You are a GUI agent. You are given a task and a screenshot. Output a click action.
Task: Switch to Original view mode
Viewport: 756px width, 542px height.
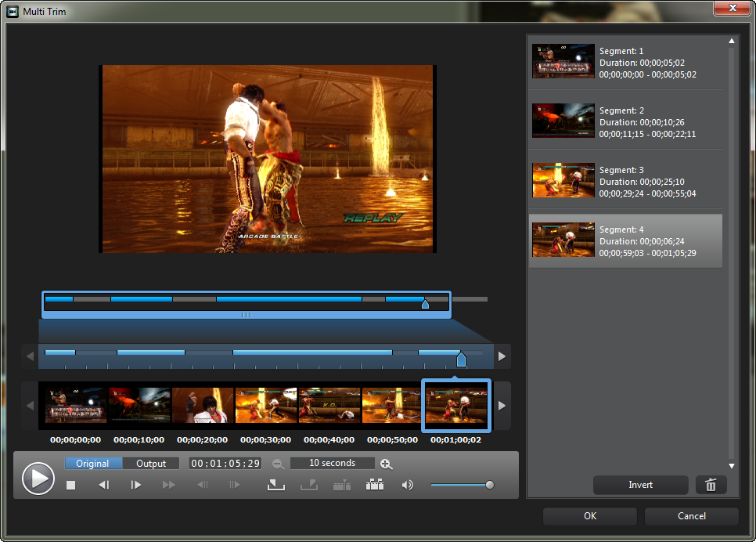(x=93, y=464)
